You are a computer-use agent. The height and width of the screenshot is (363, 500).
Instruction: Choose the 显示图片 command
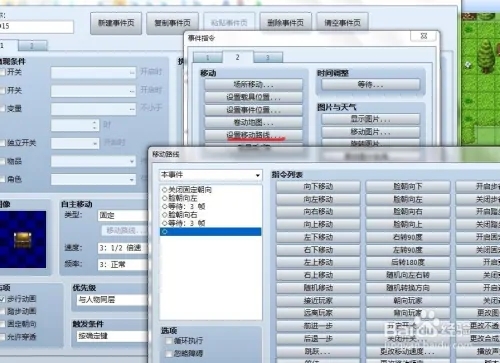click(x=370, y=119)
